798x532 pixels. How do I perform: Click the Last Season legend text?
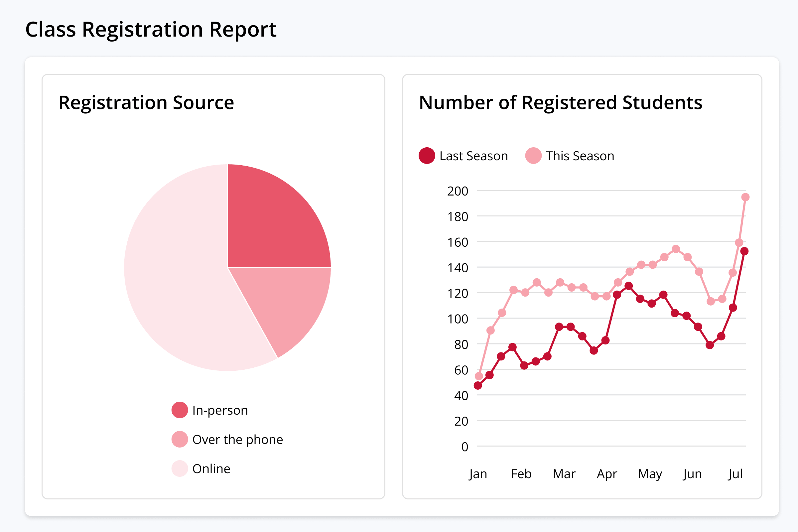tap(473, 156)
